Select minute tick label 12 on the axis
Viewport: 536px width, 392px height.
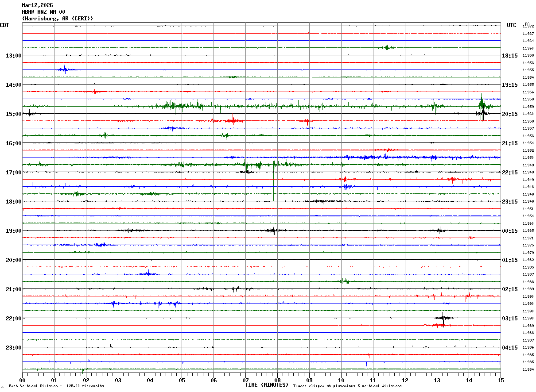(x=405, y=380)
